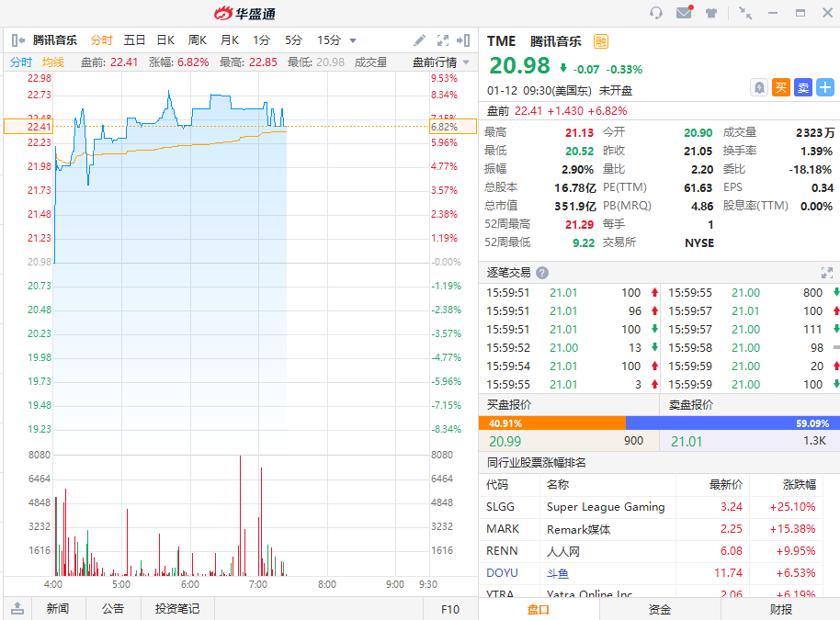Click the orange 40.91% bid bar
This screenshot has height=620, width=840.
[x=551, y=423]
